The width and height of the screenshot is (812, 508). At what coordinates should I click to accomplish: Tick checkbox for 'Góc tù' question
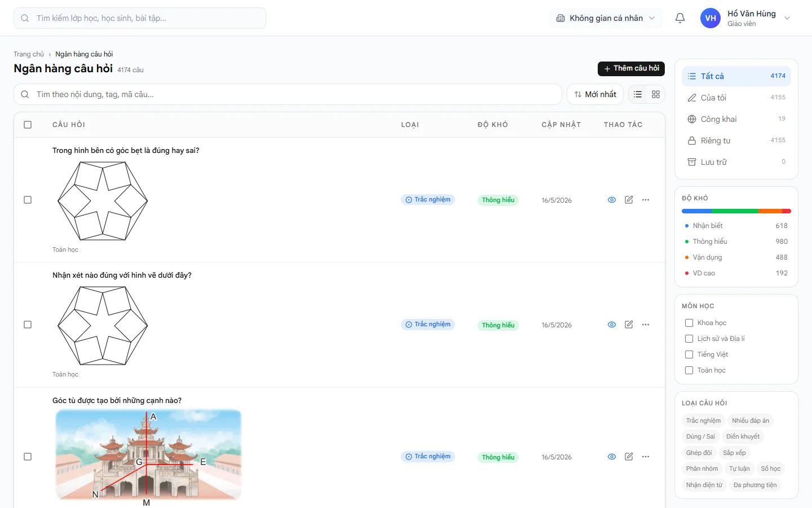tap(28, 457)
